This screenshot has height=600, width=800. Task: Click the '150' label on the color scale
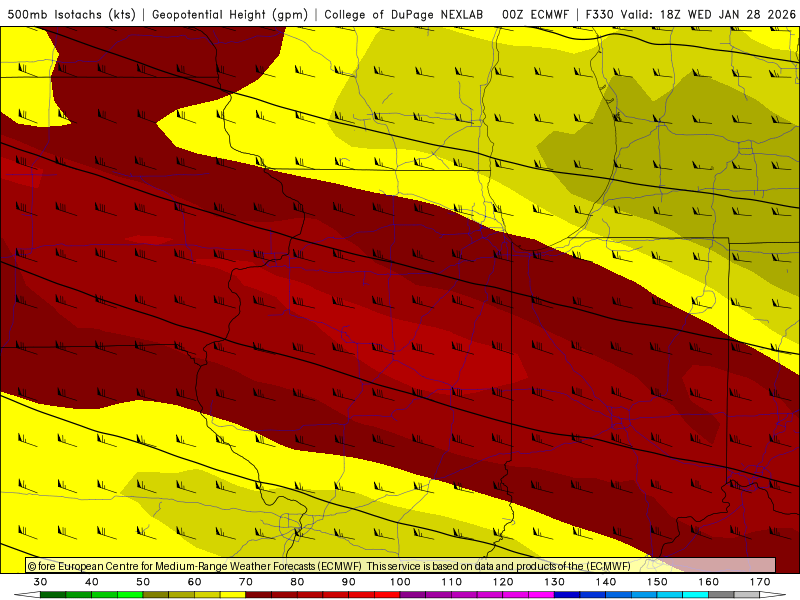click(657, 582)
